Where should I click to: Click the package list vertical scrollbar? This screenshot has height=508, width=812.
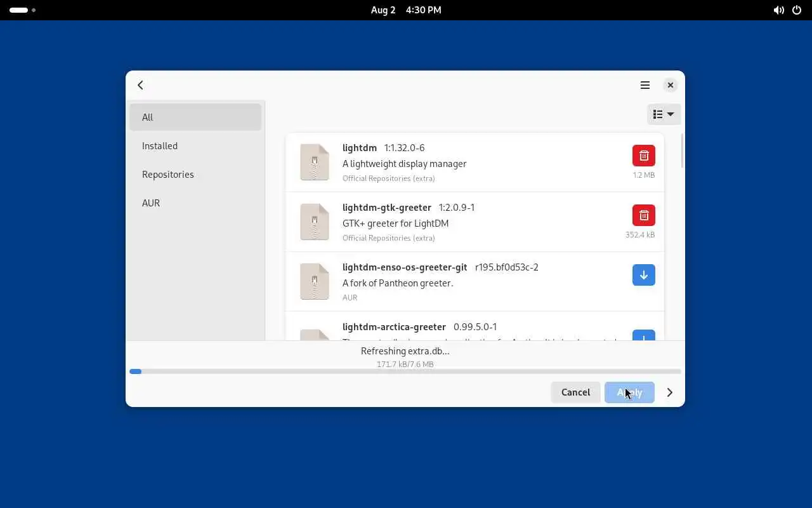pyautogui.click(x=683, y=151)
